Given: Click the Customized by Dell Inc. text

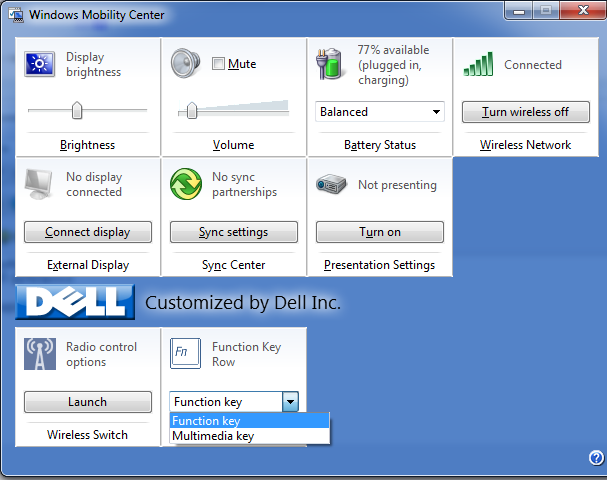Looking at the screenshot, I should [x=243, y=303].
